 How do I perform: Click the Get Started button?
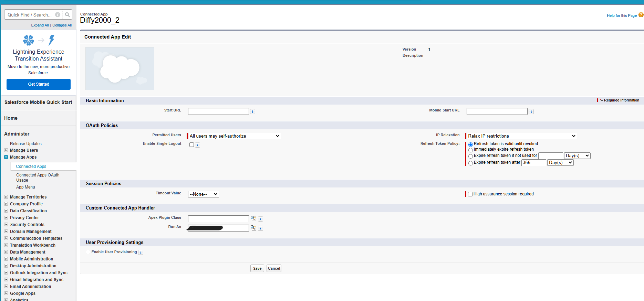point(39,84)
